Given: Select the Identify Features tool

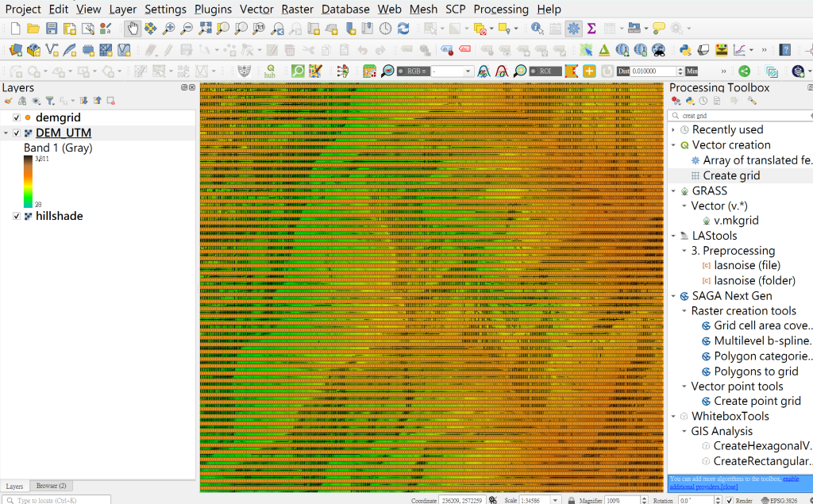Looking at the screenshot, I should pyautogui.click(x=538, y=29).
